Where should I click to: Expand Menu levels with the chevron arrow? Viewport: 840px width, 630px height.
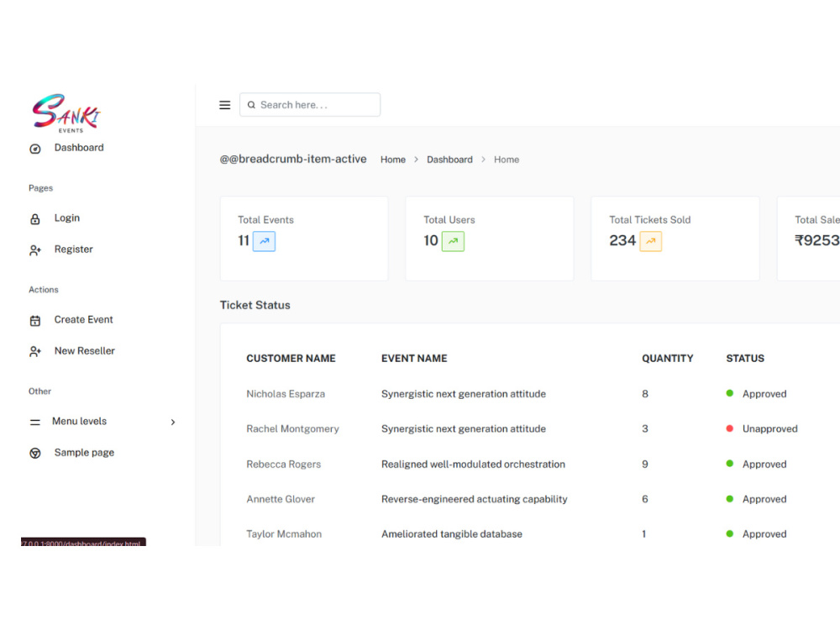[x=173, y=423]
